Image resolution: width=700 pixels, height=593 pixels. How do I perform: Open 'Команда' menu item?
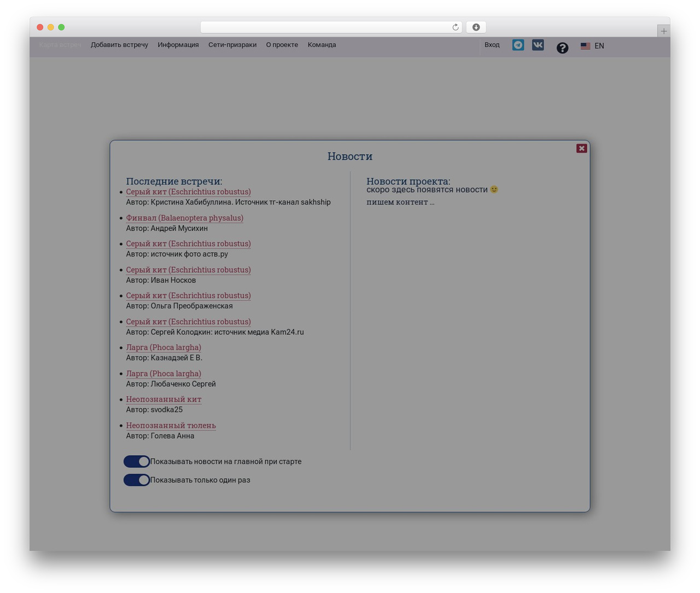(x=322, y=45)
